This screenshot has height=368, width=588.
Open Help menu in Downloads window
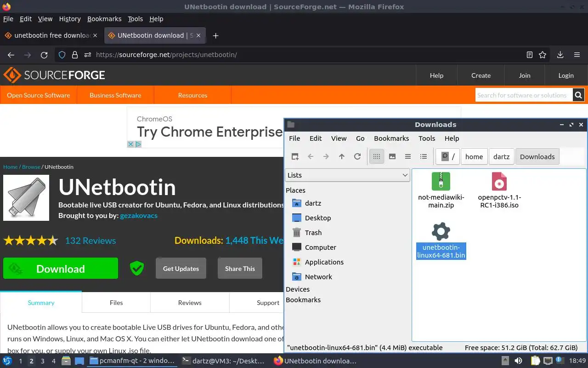(x=452, y=138)
